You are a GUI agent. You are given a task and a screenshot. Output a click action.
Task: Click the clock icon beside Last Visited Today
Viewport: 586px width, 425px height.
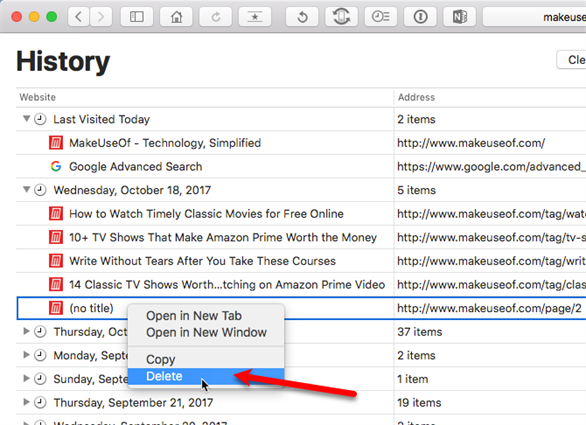[x=40, y=119]
